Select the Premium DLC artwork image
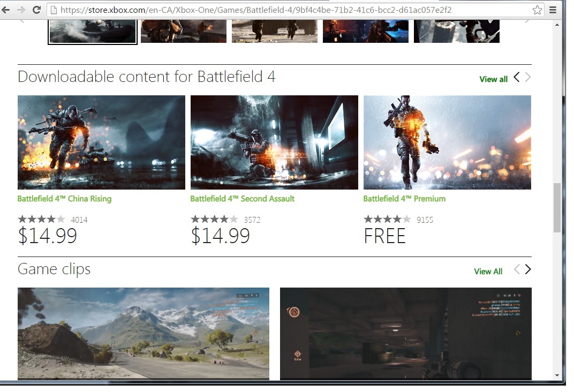 pos(447,142)
